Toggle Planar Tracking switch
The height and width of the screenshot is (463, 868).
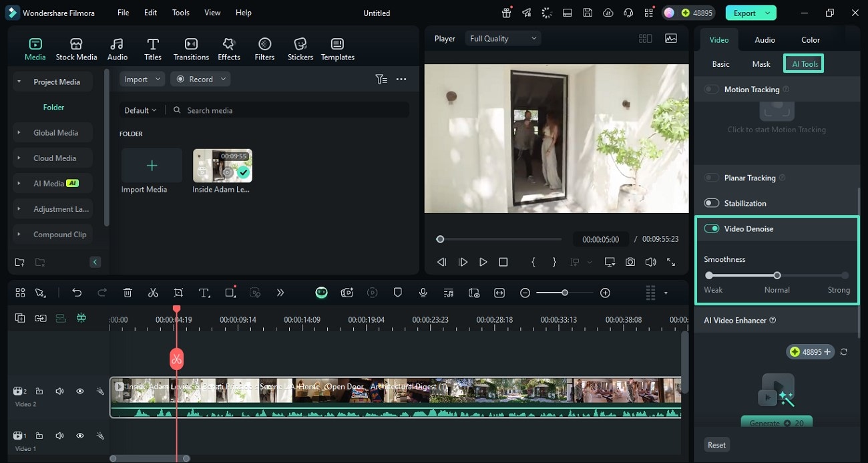(712, 178)
